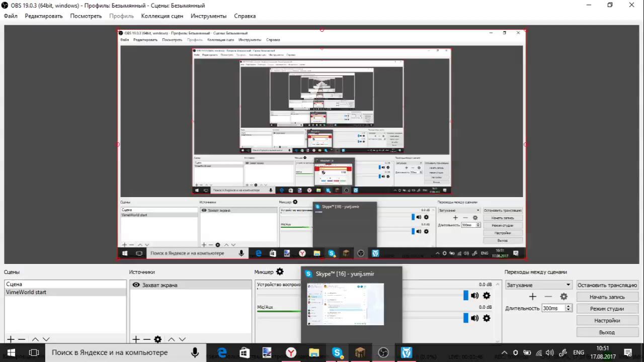Add a new source in Источники
Viewport: 644px width, 362px height.
click(x=136, y=339)
